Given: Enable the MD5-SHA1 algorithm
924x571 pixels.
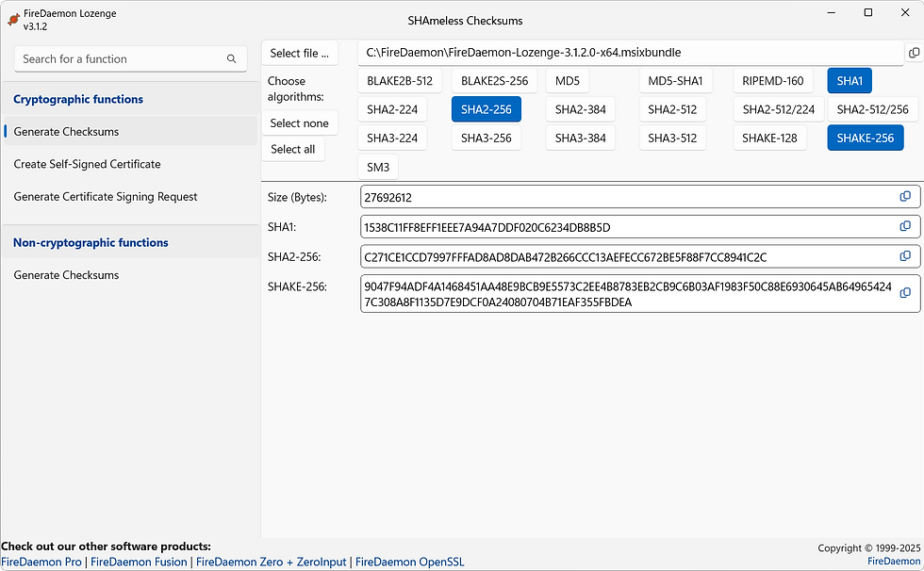Looking at the screenshot, I should pyautogui.click(x=675, y=81).
